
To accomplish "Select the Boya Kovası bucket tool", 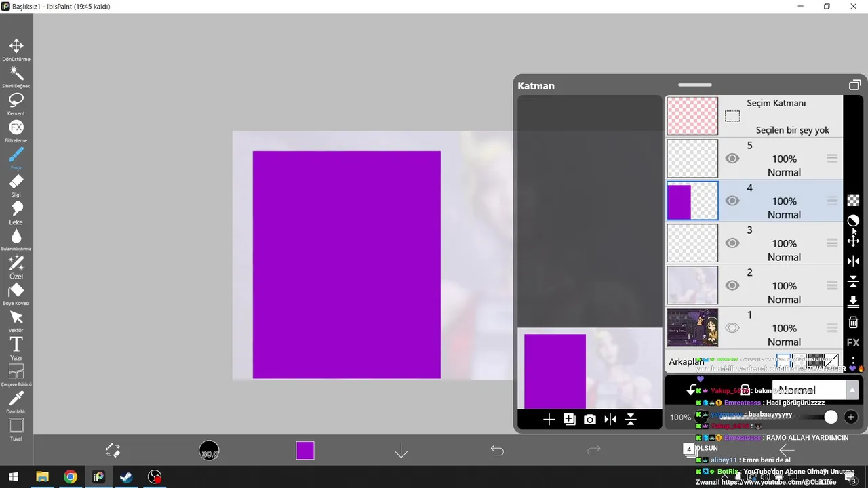I will (x=16, y=293).
